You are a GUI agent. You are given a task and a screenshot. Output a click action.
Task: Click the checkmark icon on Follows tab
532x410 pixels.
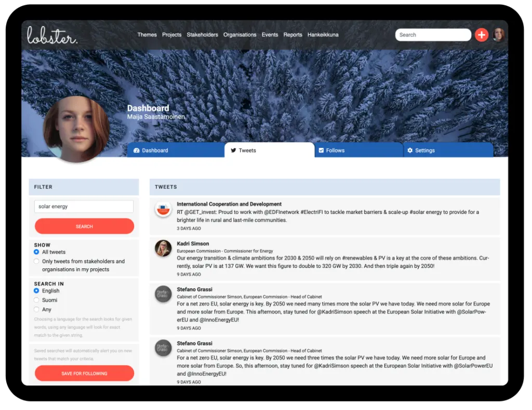point(321,151)
